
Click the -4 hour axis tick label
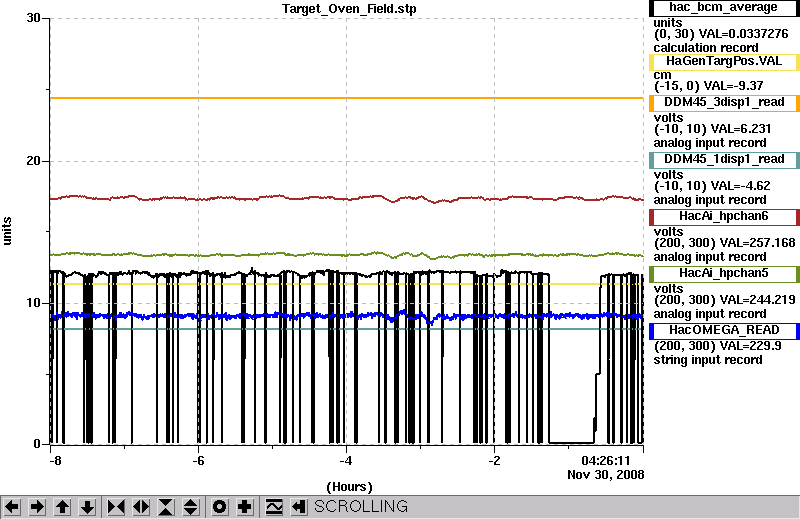point(346,461)
